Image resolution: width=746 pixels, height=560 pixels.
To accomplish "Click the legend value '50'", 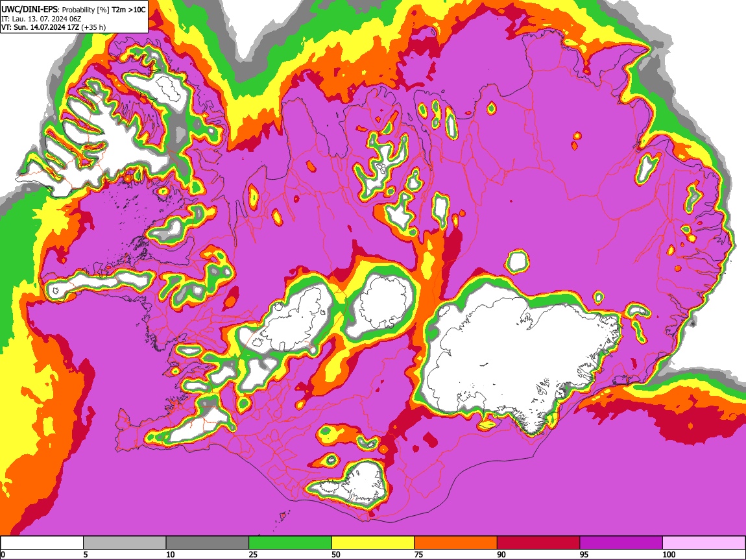I will [x=336, y=554].
